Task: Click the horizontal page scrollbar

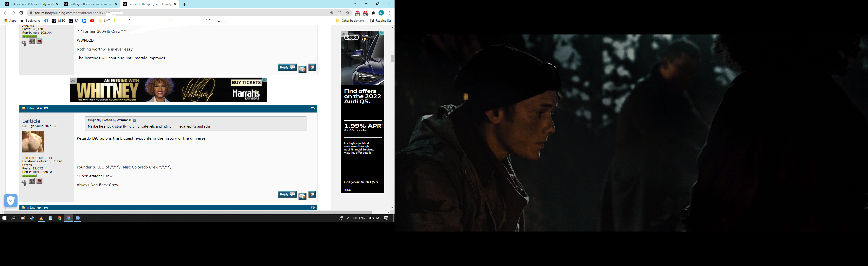Action: pyautogui.click(x=188, y=212)
